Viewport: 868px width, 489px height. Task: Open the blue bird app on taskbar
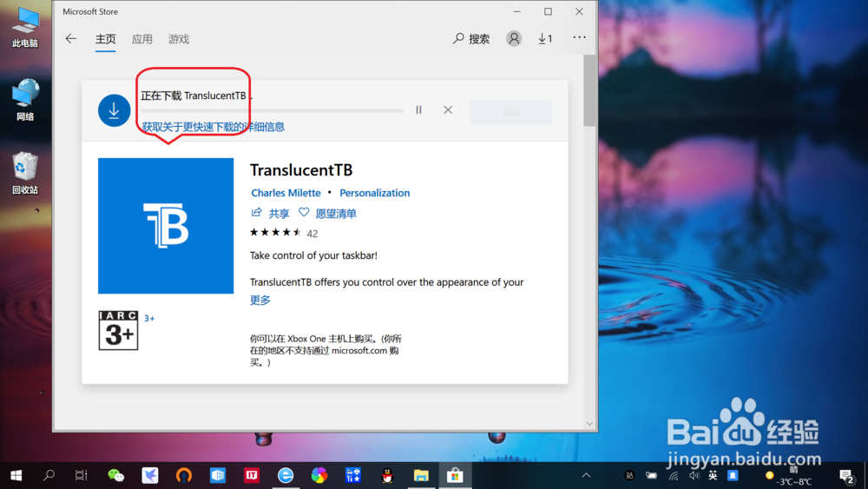149,475
